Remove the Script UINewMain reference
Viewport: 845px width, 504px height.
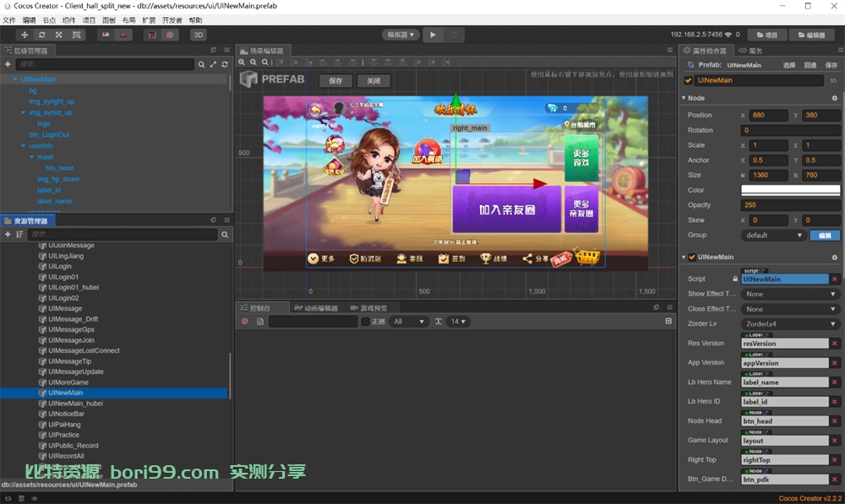834,279
